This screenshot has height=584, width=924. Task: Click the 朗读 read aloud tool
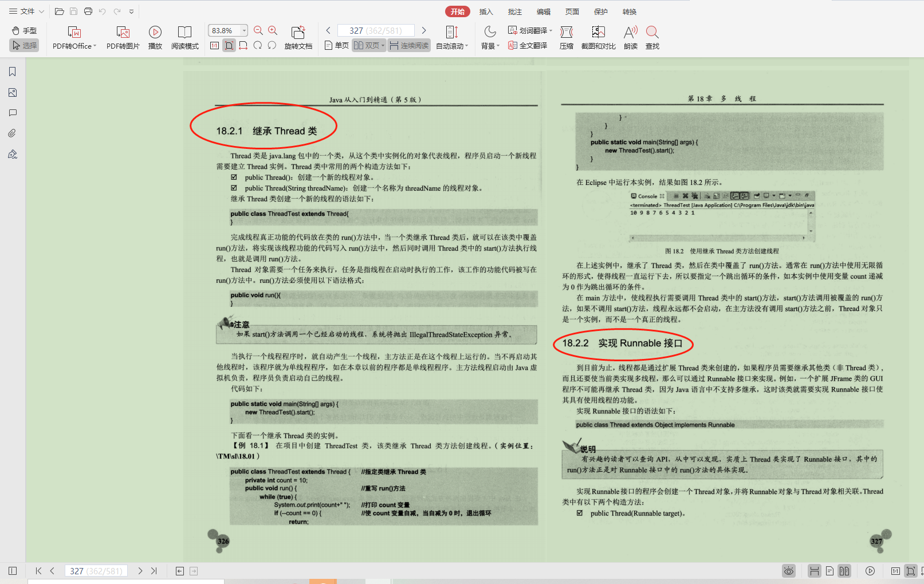pos(631,38)
